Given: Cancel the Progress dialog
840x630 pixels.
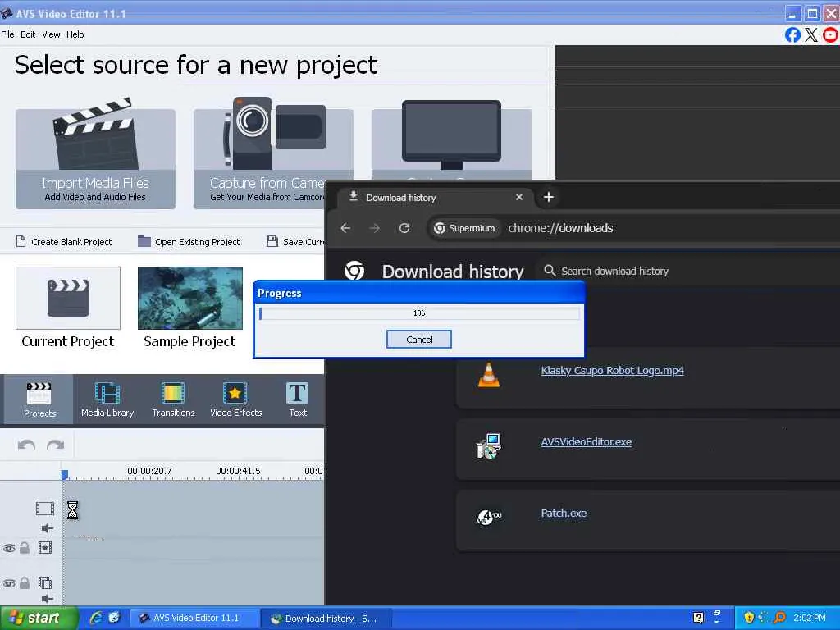Looking at the screenshot, I should coord(419,339).
